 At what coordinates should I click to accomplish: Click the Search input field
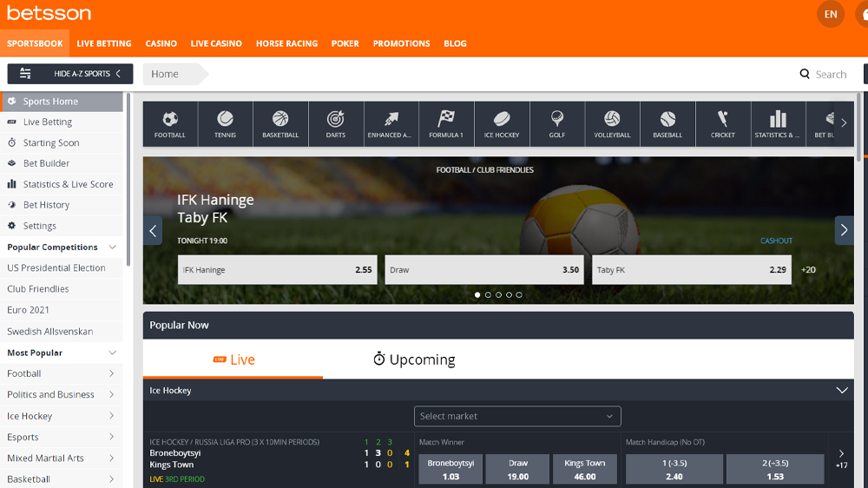pyautogui.click(x=831, y=74)
